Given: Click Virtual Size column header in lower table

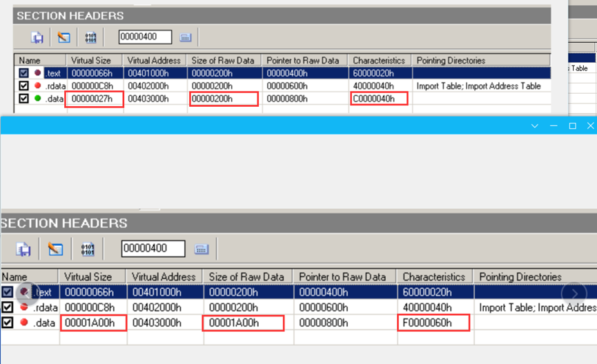Looking at the screenshot, I should [x=92, y=276].
